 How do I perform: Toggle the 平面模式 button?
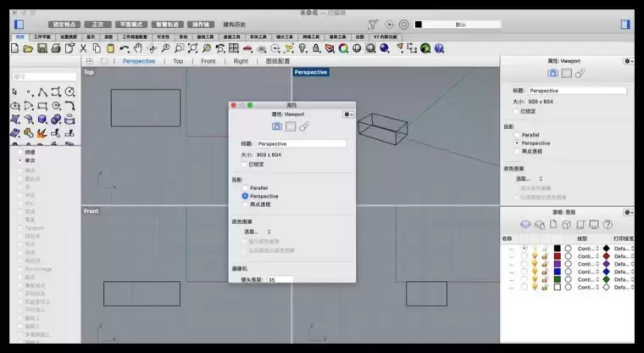coord(131,25)
